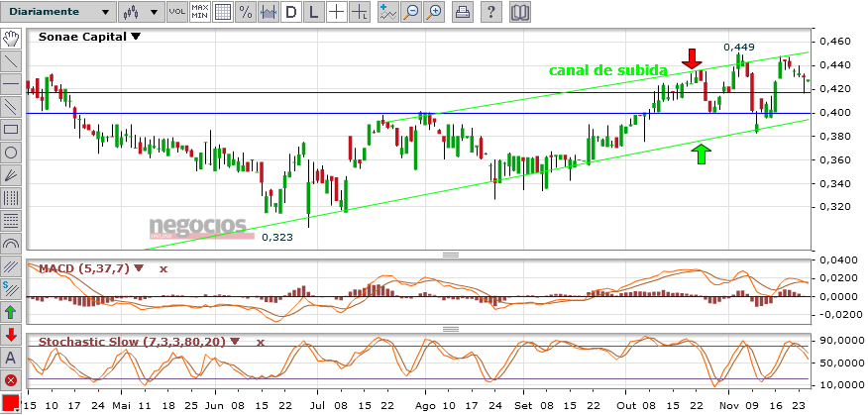The height and width of the screenshot is (415, 868).
Task: Toggle the L scale button
Action: click(314, 12)
